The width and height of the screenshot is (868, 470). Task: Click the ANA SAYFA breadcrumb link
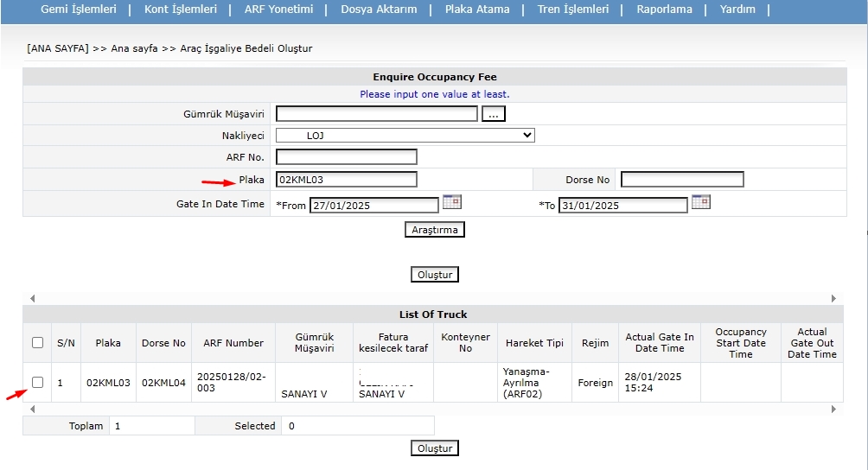tap(58, 48)
